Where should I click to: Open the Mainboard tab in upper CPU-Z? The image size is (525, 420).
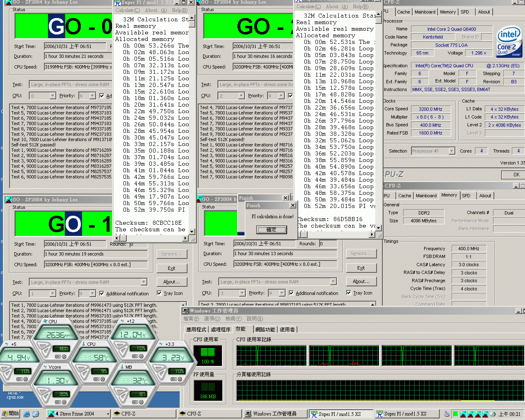425,12
